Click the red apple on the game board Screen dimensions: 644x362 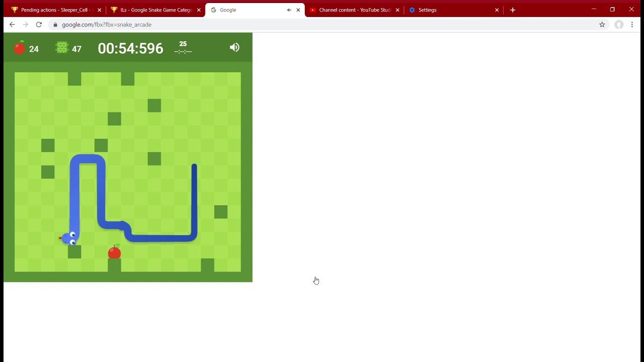tap(115, 251)
